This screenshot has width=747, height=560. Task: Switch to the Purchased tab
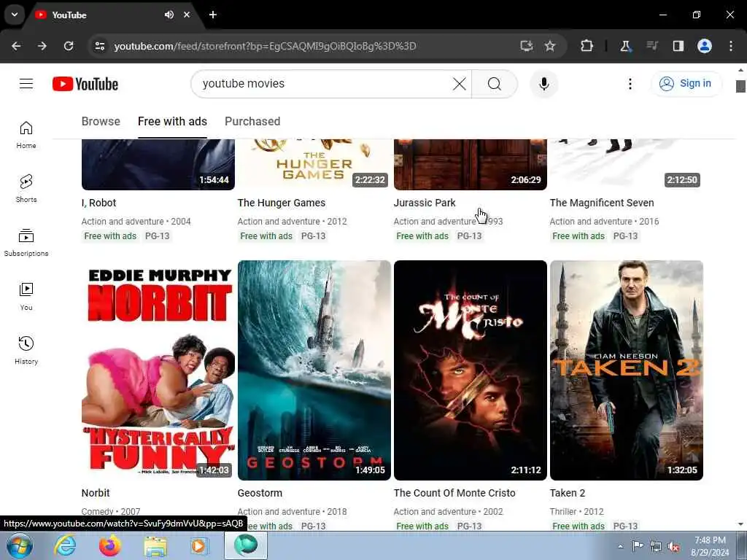(x=252, y=122)
